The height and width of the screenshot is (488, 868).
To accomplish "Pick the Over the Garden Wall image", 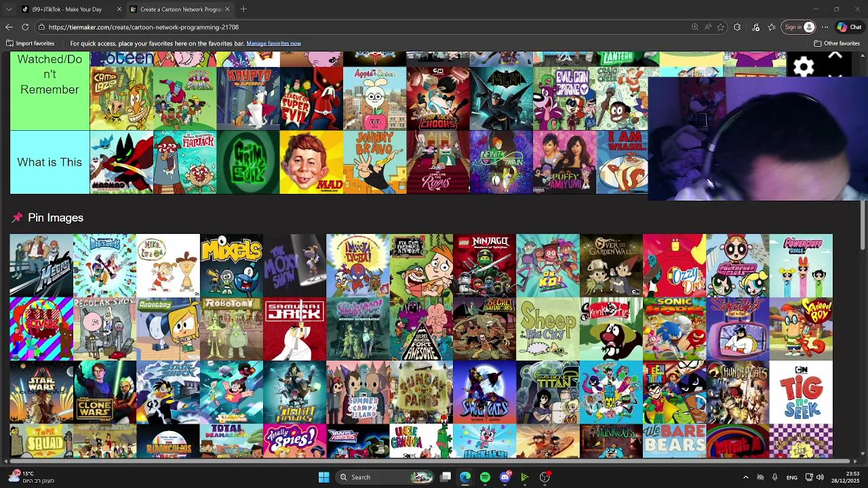I will 611,266.
